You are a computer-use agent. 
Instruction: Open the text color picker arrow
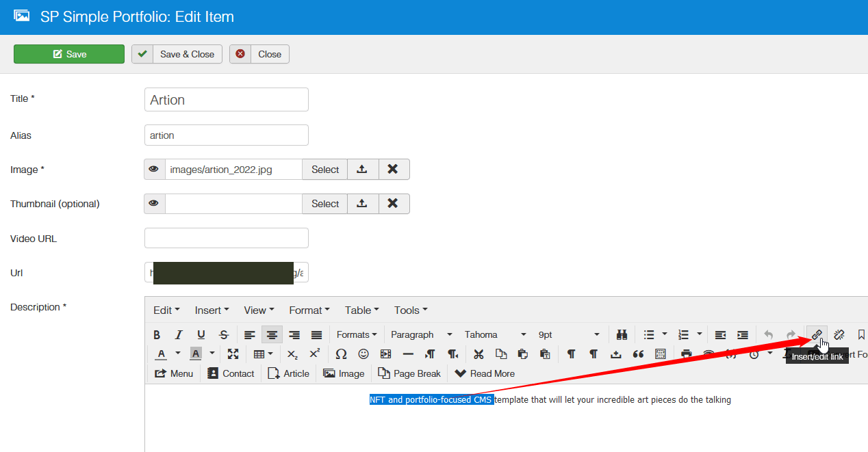[178, 354]
